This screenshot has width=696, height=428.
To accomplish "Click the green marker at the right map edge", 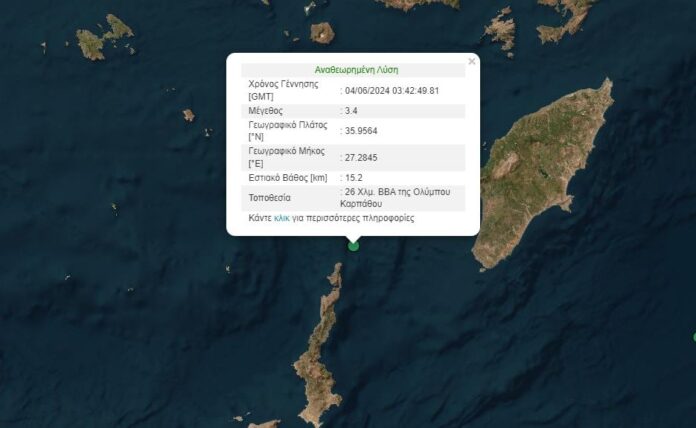I will pyautogui.click(x=693, y=339).
